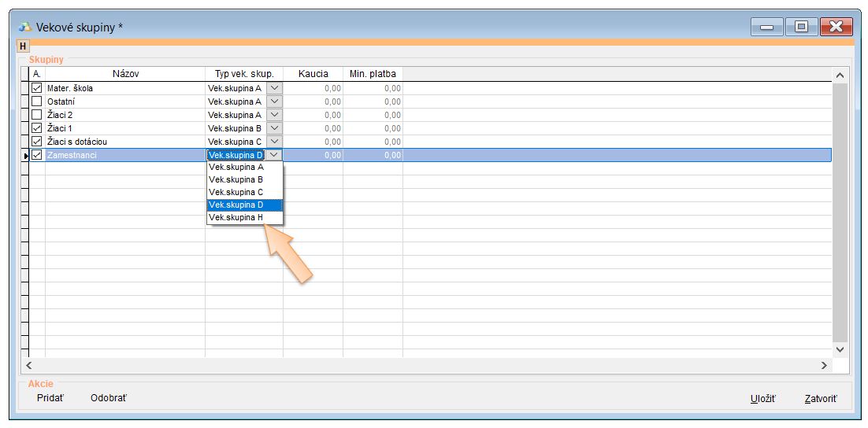Select Vek.skupina H in dropdown list
The height and width of the screenshot is (428, 868).
(x=236, y=217)
